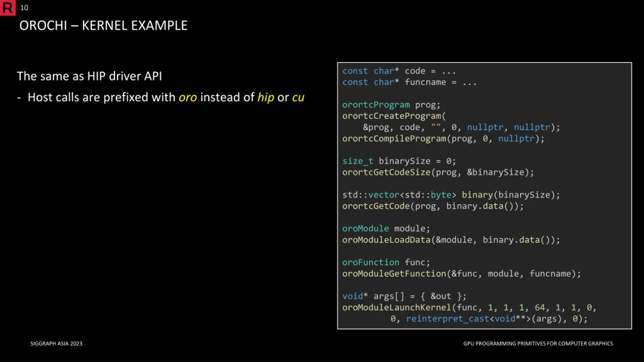Click slide number 10
Viewport: 644px width, 362px height.
(24, 8)
